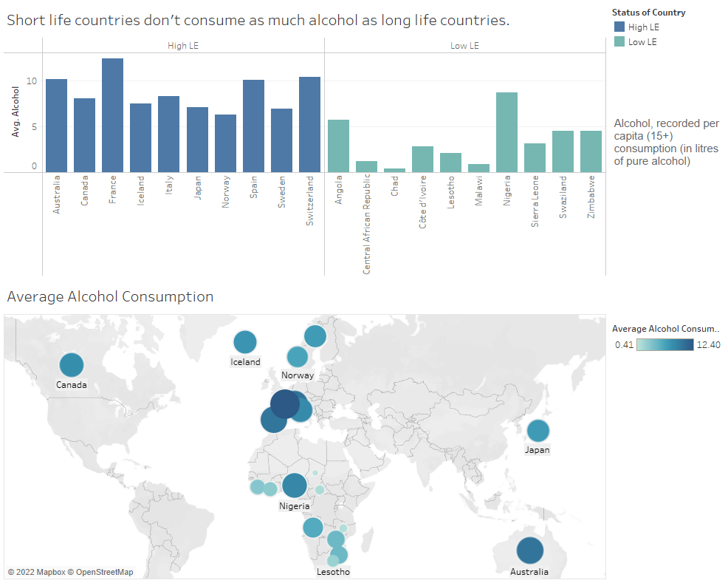
Task: Click the High LE column header
Action: 183,46
